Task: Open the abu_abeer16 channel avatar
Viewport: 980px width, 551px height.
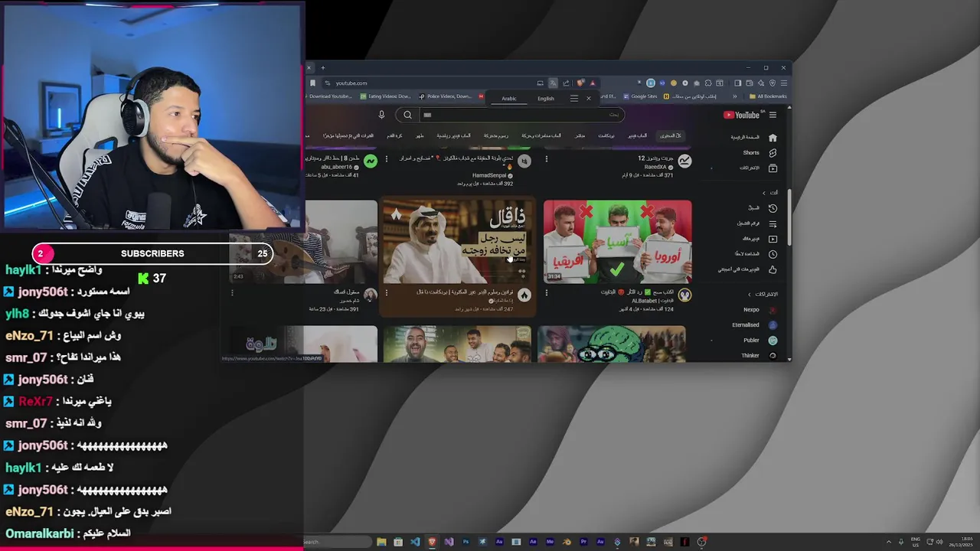Action: click(x=371, y=161)
